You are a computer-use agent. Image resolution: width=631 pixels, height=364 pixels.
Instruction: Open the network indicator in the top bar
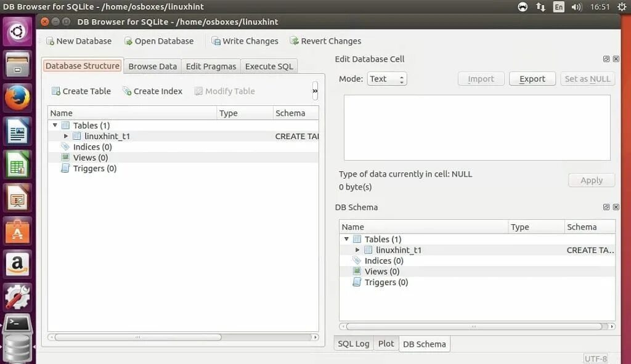point(540,7)
